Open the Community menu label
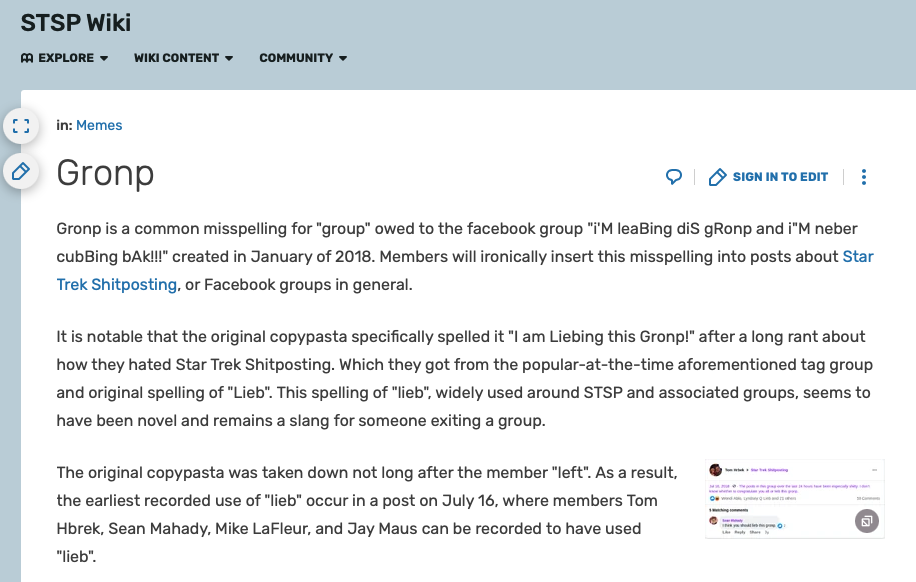 296,58
